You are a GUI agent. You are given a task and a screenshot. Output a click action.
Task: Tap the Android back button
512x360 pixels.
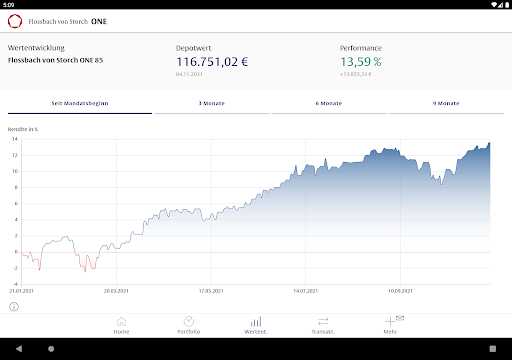pos(19,349)
